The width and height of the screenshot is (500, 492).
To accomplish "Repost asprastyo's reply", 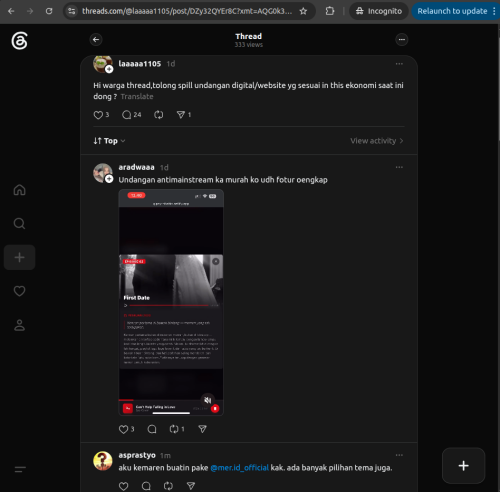I will (x=168, y=486).
